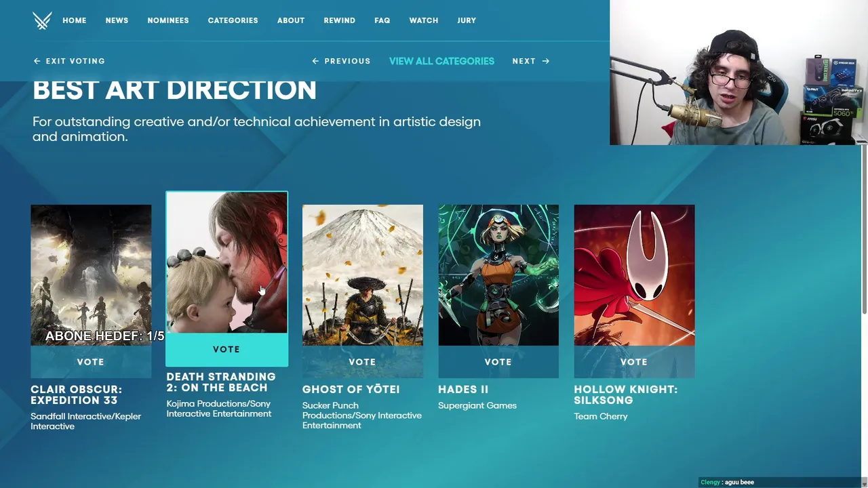Open the JURY page
868x488 pixels.
tap(467, 20)
